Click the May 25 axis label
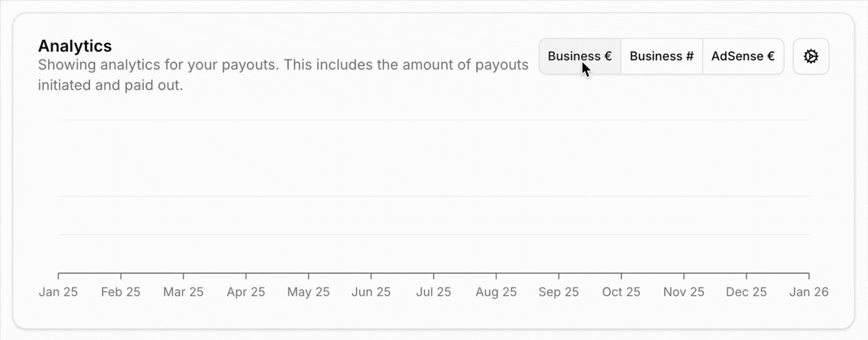This screenshot has height=340, width=868. click(308, 292)
